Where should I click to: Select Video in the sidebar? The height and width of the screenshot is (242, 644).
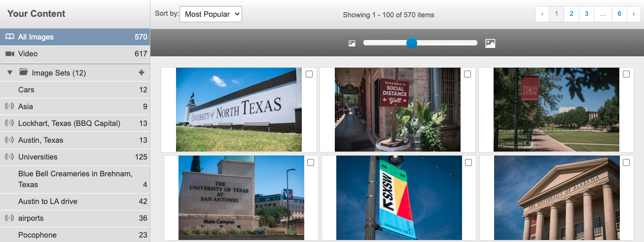coord(75,54)
